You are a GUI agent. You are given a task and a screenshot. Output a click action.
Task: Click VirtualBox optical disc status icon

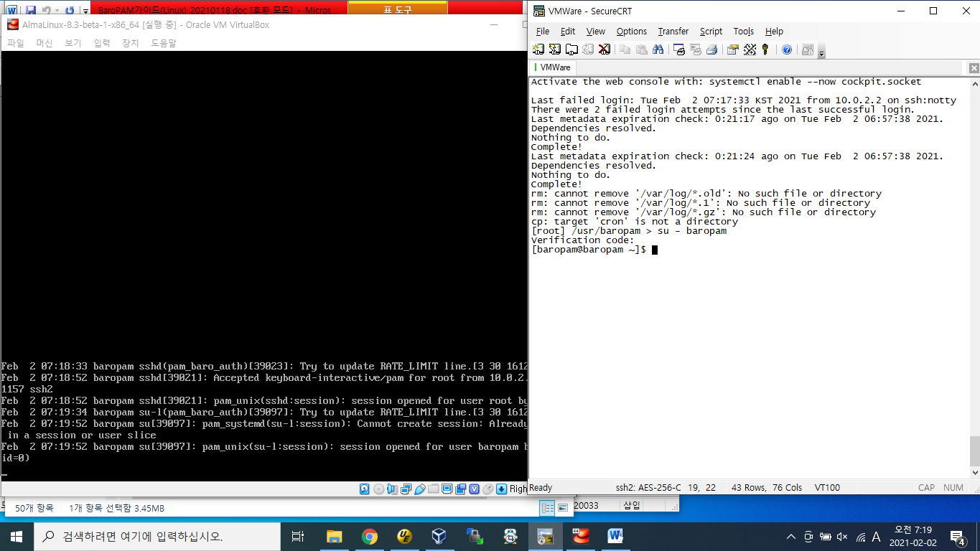click(x=378, y=489)
